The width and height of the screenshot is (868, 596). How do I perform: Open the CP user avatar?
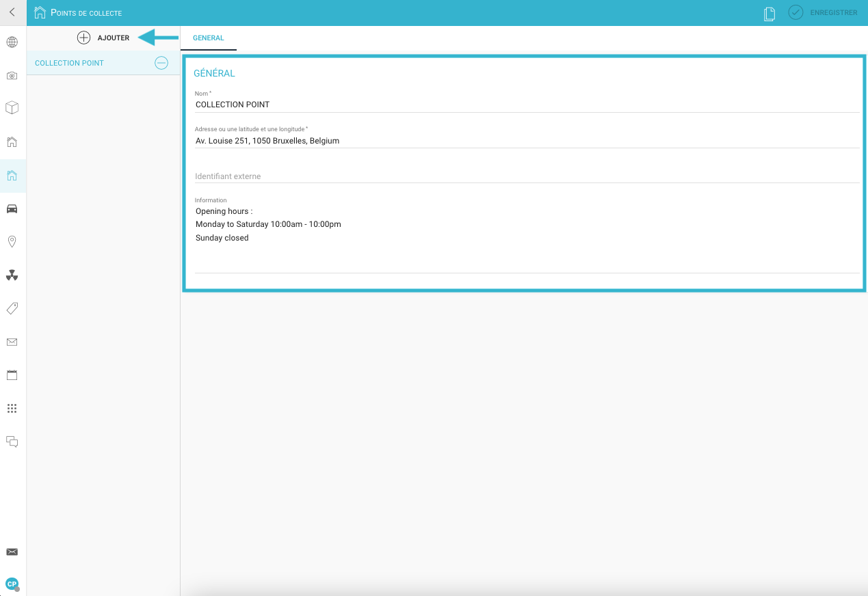(x=12, y=584)
